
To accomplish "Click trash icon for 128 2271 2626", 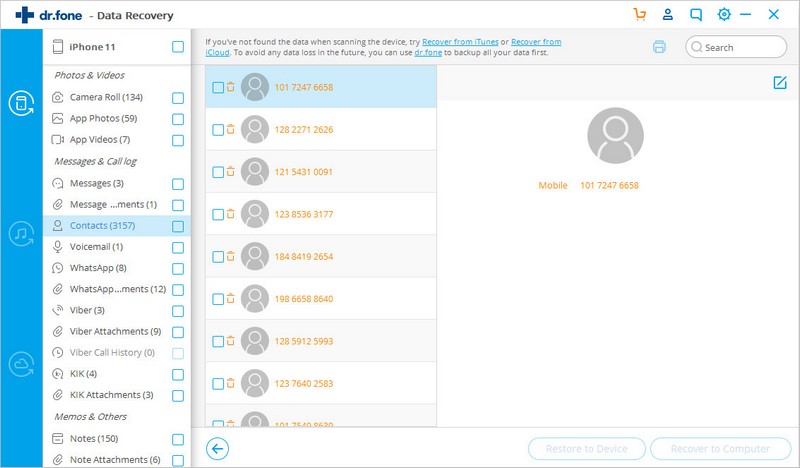I will pos(231,129).
